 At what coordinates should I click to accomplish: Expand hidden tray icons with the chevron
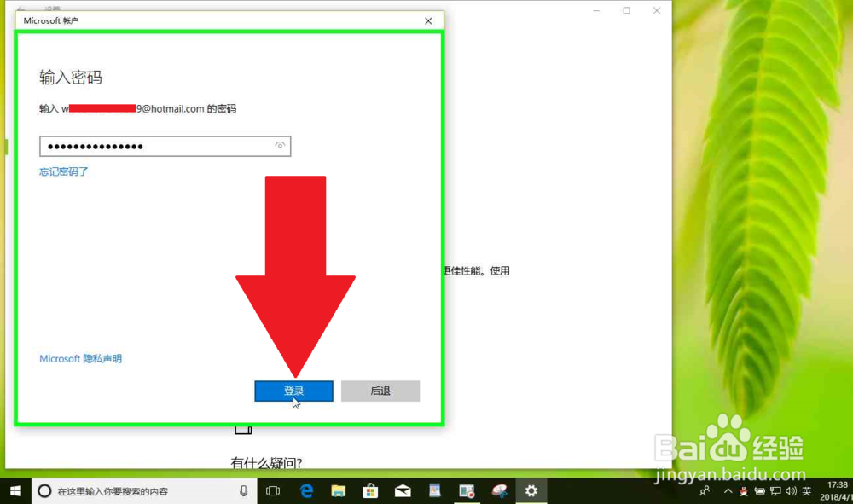coord(728,491)
